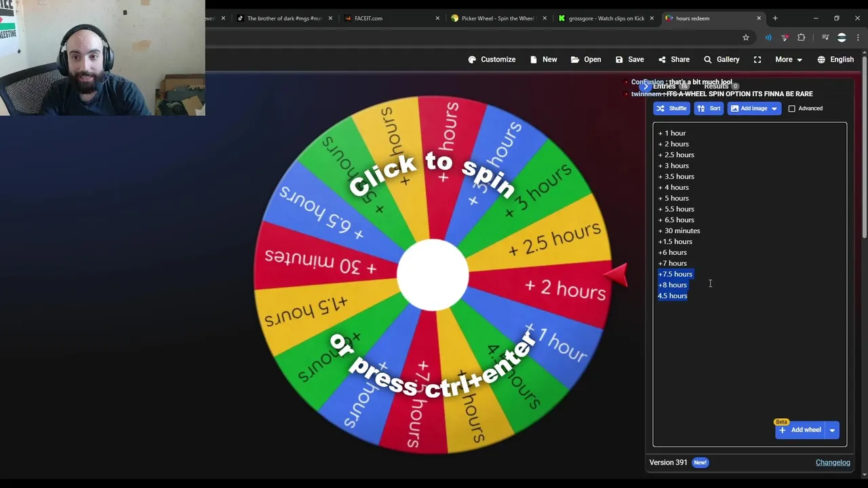Click the '+ 1 hour' entry line
Screen dimensions: 868x488
(x=671, y=133)
